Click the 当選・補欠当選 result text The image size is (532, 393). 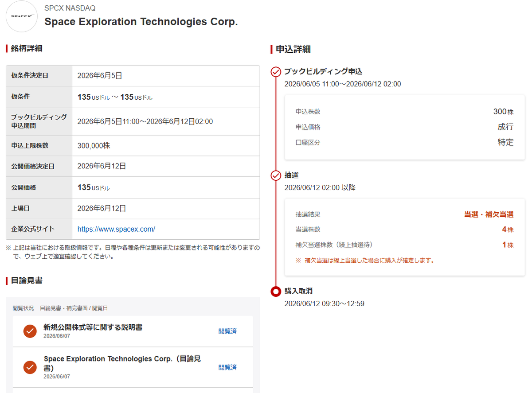pyautogui.click(x=489, y=214)
